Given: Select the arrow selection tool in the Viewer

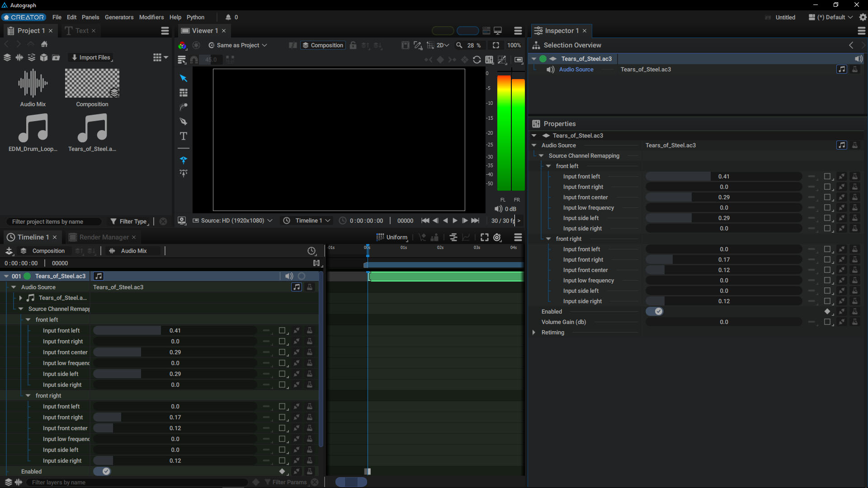Looking at the screenshot, I should (184, 78).
